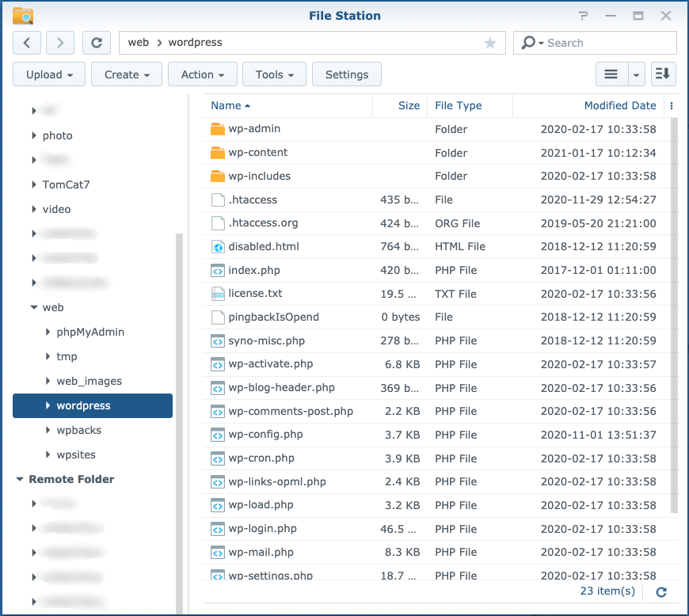Expand the photo folder in tree
Image resolution: width=689 pixels, height=616 pixels.
tap(34, 135)
